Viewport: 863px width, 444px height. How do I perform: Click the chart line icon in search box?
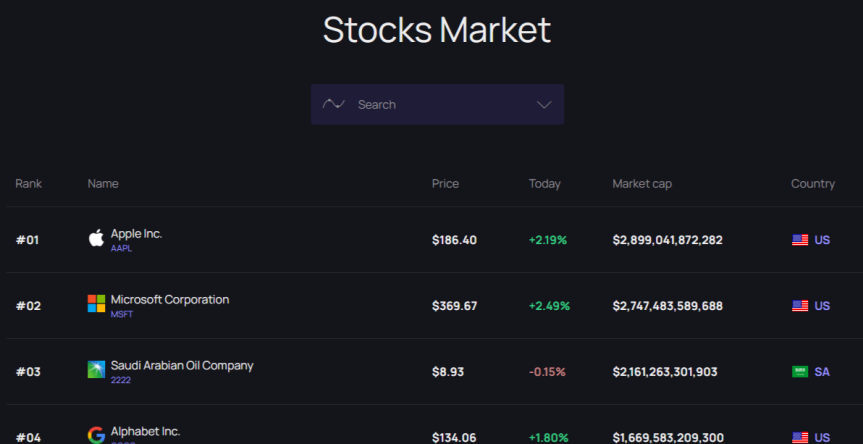click(334, 103)
